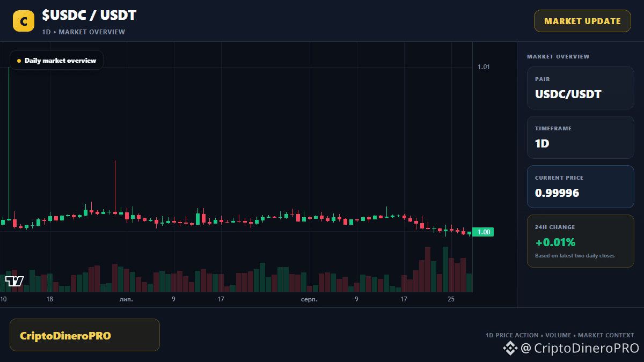Click the 1D • MARKET OVERVIEW subtitle

(84, 32)
